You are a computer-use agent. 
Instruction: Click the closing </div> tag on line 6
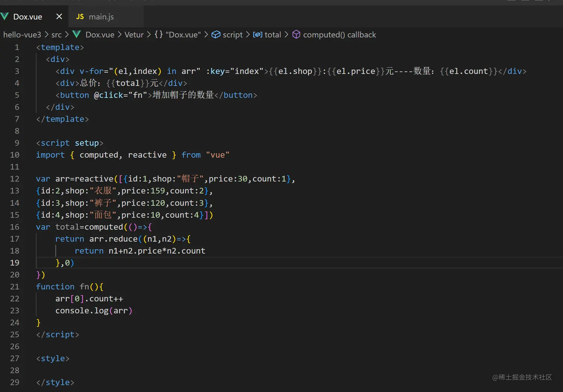(x=60, y=107)
